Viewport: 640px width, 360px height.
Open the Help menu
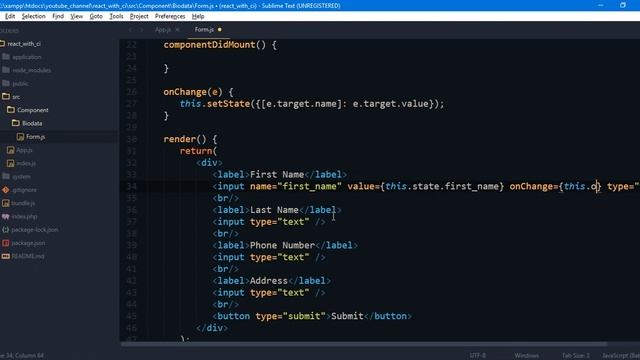pos(198,16)
